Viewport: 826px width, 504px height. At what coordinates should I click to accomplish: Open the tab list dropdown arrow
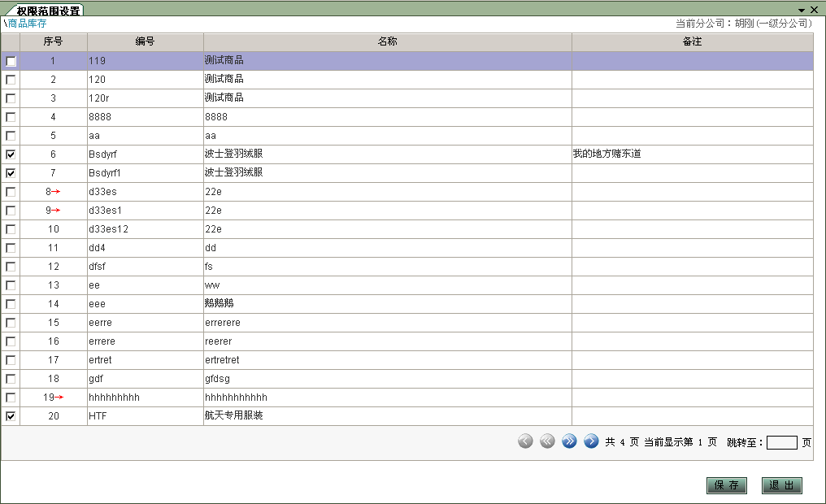tap(802, 10)
